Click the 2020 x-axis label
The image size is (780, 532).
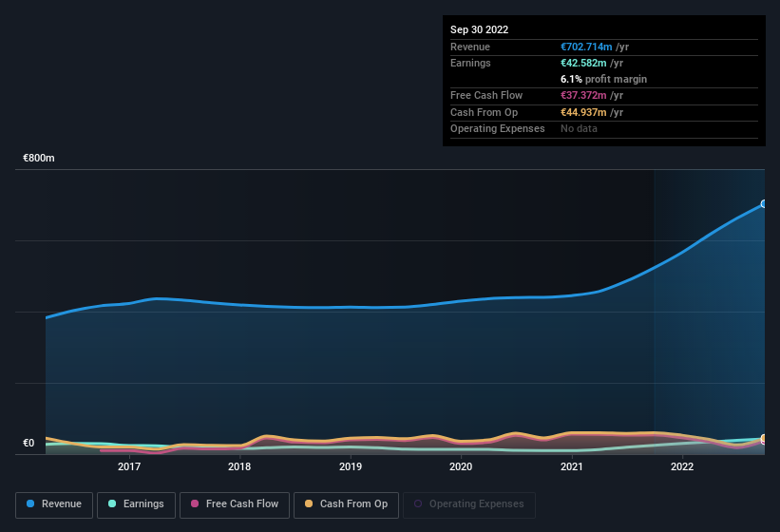tap(461, 466)
